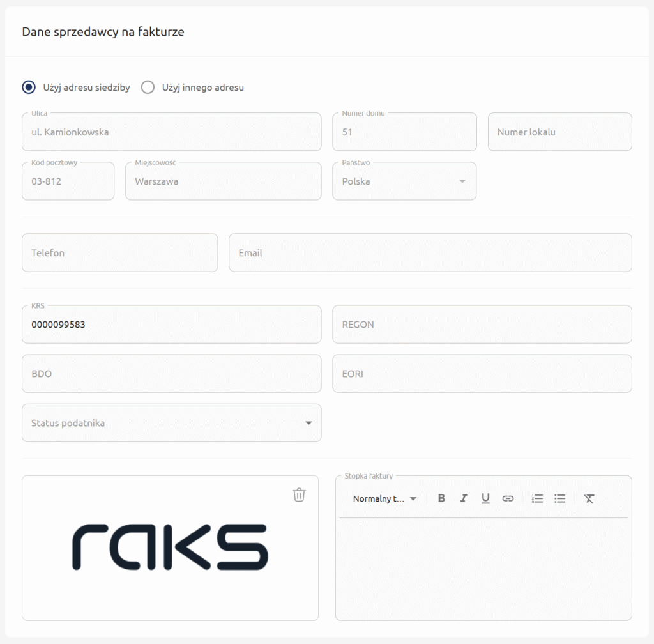Focus the BDO input field
The height and width of the screenshot is (644, 654).
pos(171,374)
